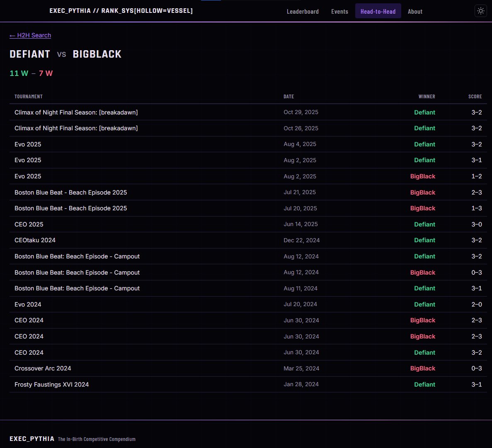The image size is (492, 448).
Task: Click the Campout row with score 3–2
Action: pos(248,256)
